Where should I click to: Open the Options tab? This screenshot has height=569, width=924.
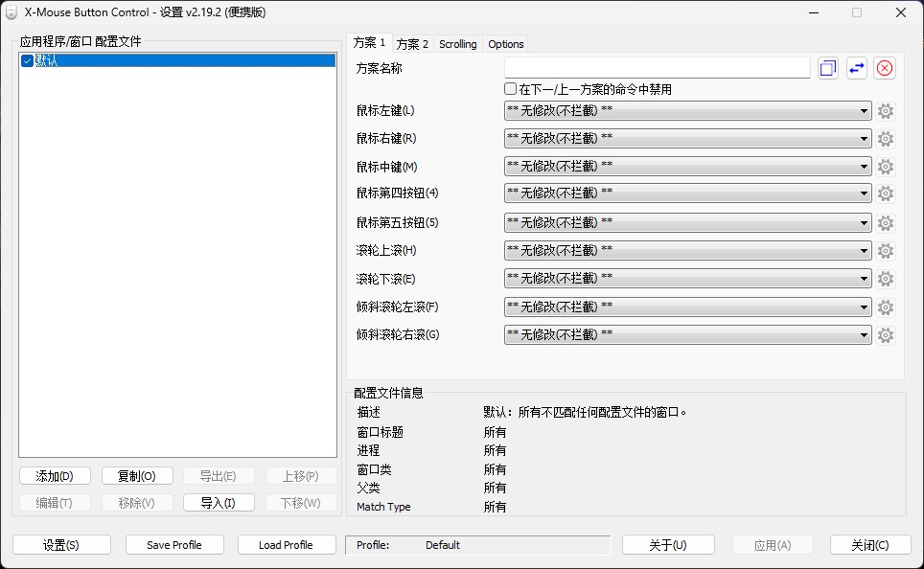coord(505,44)
